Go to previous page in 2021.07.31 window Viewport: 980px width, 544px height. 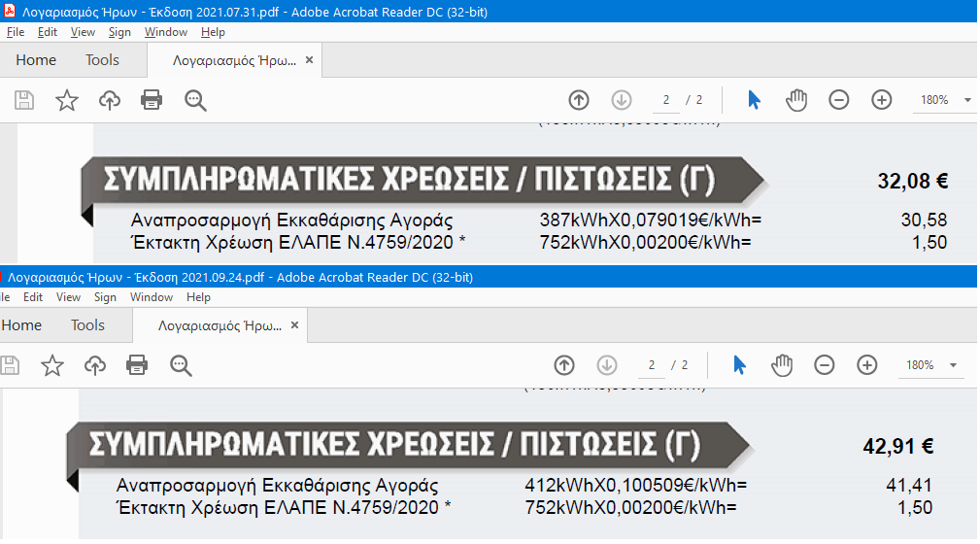(579, 100)
